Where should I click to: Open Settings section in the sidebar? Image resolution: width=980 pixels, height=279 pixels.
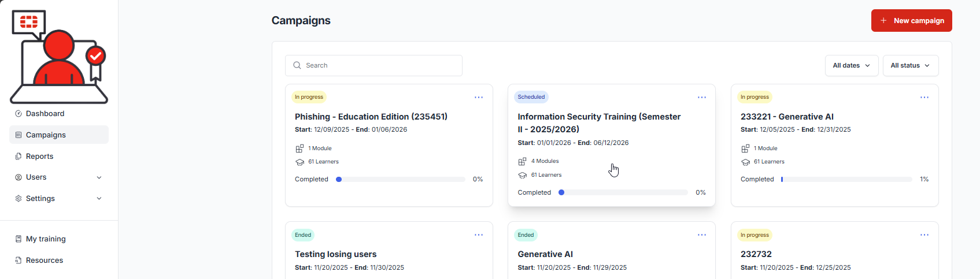pyautogui.click(x=59, y=198)
